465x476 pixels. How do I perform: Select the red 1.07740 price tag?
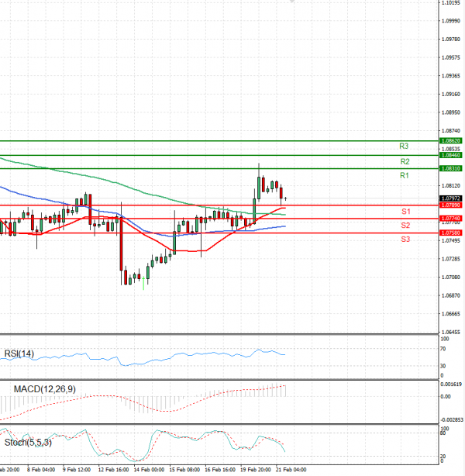451,219
